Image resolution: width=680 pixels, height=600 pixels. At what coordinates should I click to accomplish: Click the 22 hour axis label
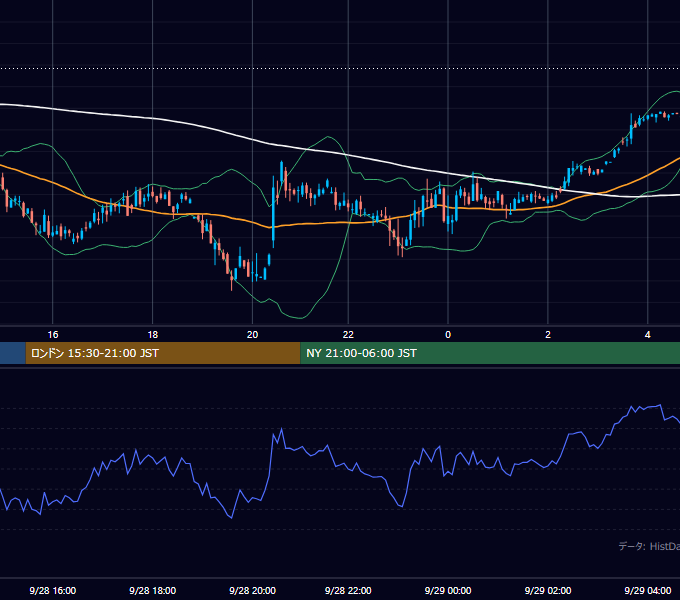click(348, 335)
